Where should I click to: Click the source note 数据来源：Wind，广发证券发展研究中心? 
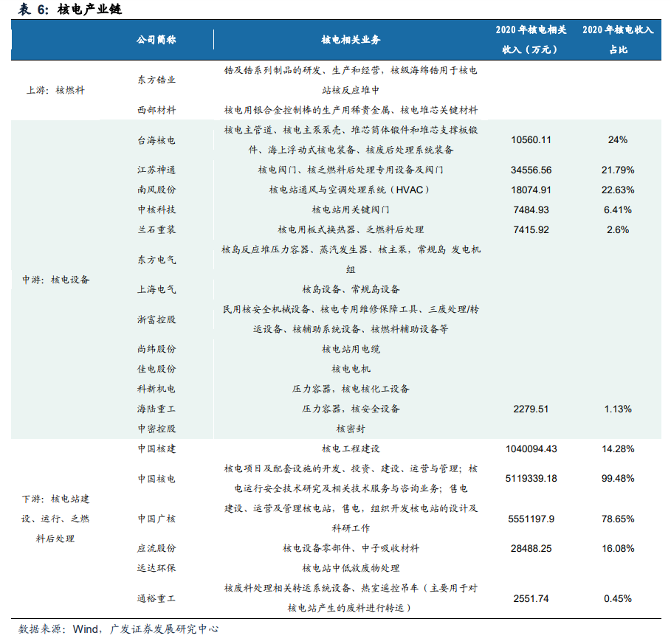coord(119,629)
